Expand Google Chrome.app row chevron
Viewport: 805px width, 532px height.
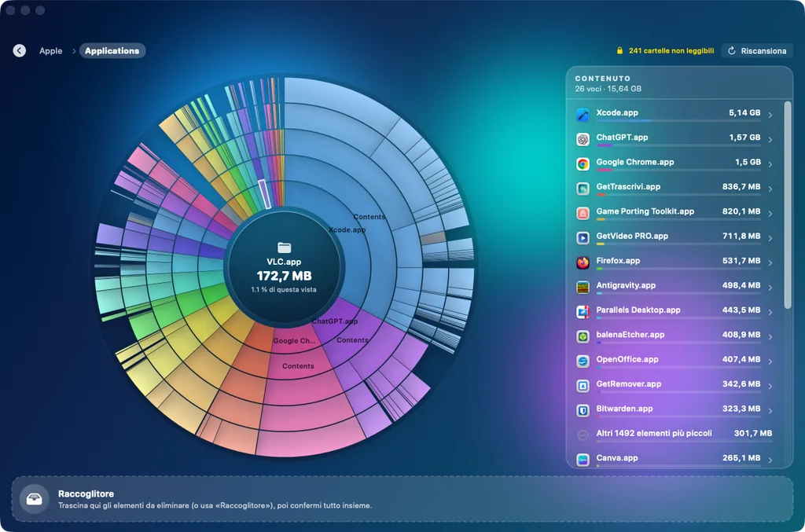770,164
